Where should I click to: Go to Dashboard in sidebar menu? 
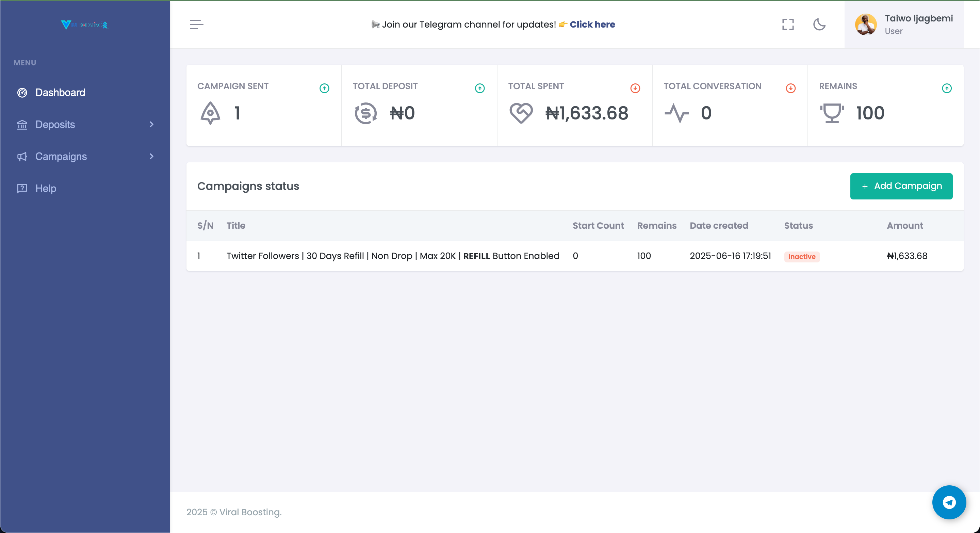pyautogui.click(x=60, y=93)
